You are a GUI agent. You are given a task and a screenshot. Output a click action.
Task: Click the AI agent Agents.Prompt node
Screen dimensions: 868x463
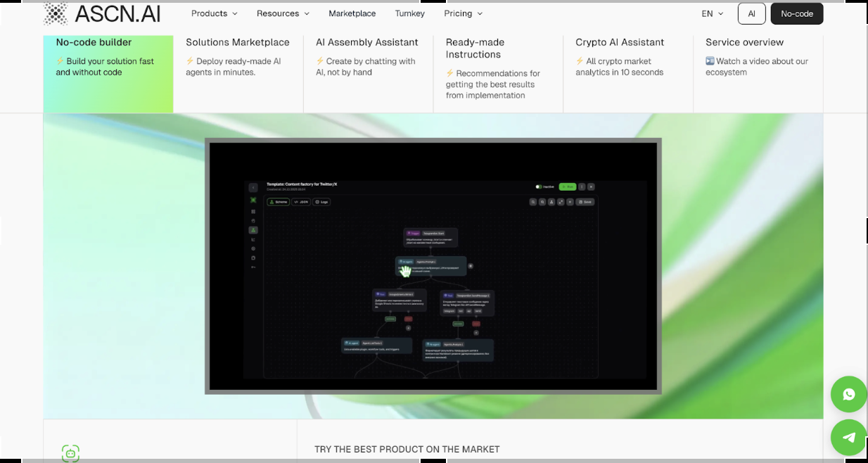coord(430,265)
